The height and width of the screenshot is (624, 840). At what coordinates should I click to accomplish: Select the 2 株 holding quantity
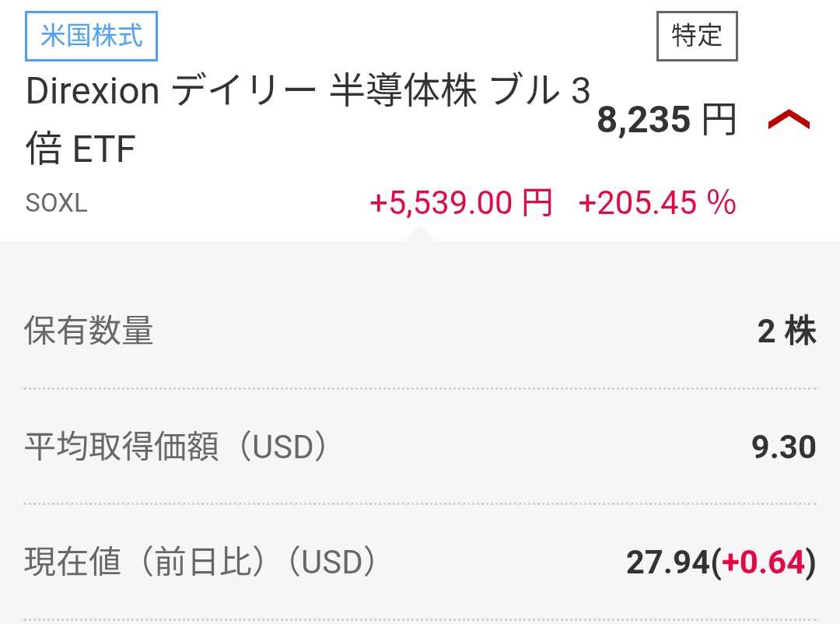point(786,331)
